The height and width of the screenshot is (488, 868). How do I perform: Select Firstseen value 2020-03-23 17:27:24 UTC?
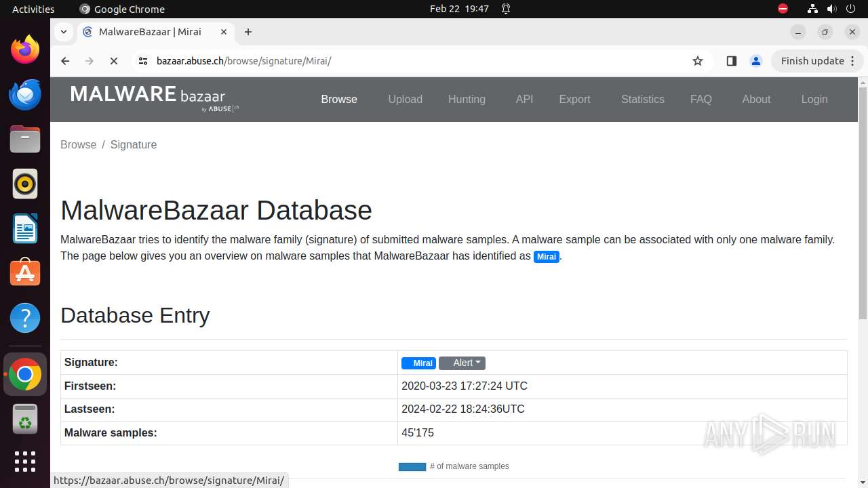click(465, 386)
